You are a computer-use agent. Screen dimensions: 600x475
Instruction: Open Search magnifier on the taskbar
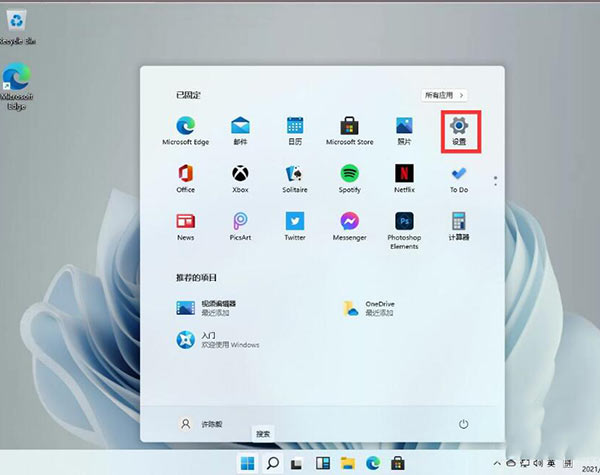272,464
